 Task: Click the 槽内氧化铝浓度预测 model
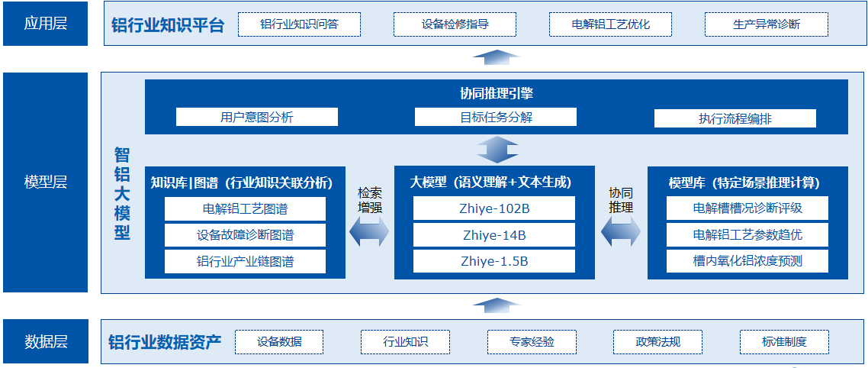pos(747,261)
